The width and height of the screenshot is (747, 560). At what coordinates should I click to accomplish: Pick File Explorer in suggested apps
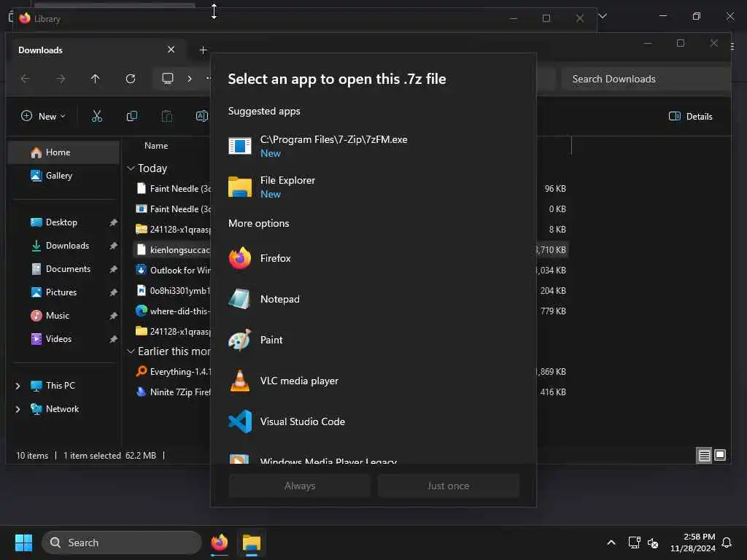click(373, 187)
